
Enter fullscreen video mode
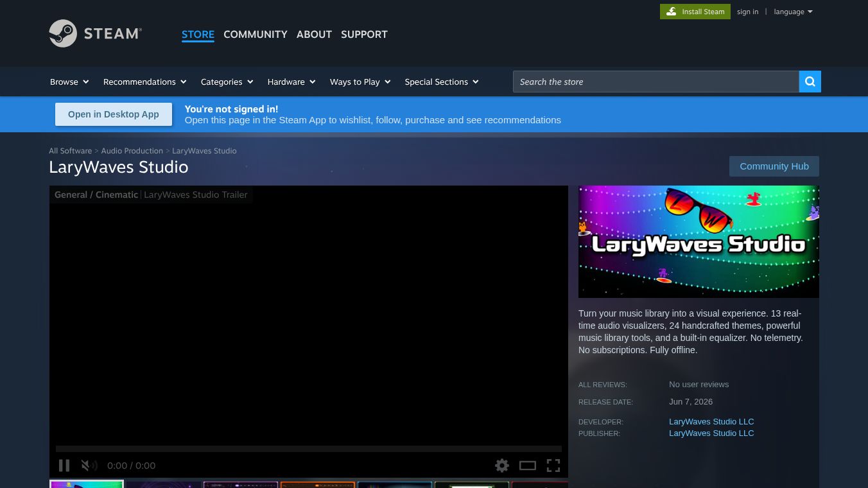tap(553, 466)
